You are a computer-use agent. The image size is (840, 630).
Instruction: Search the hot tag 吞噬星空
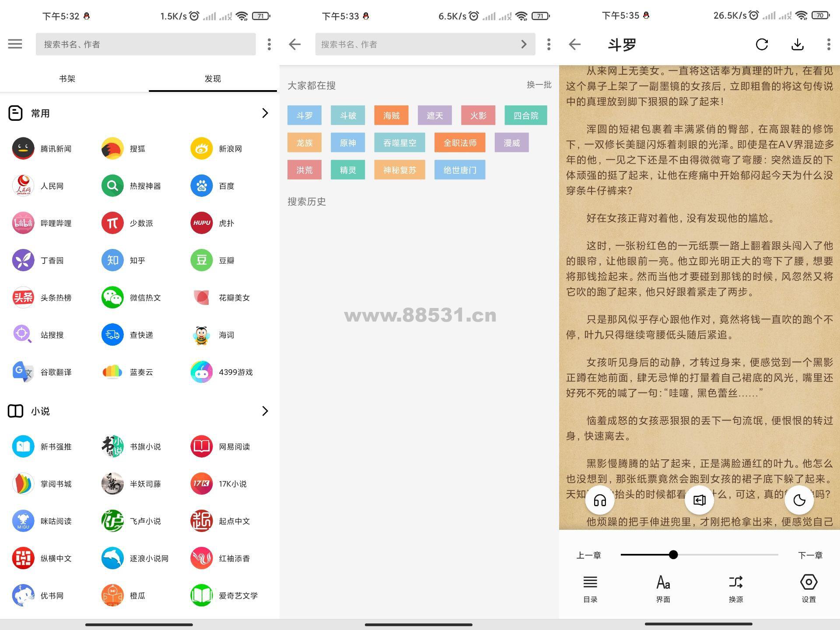[x=400, y=143]
